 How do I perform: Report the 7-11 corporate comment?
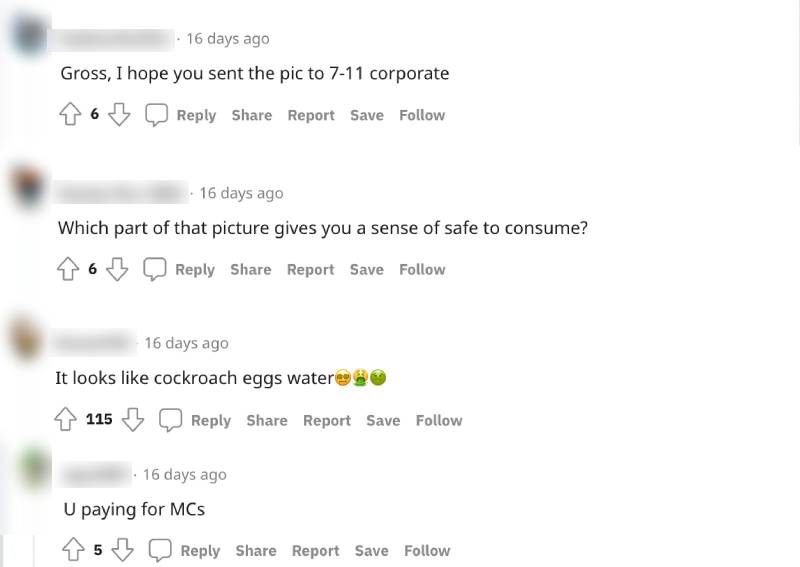point(311,115)
